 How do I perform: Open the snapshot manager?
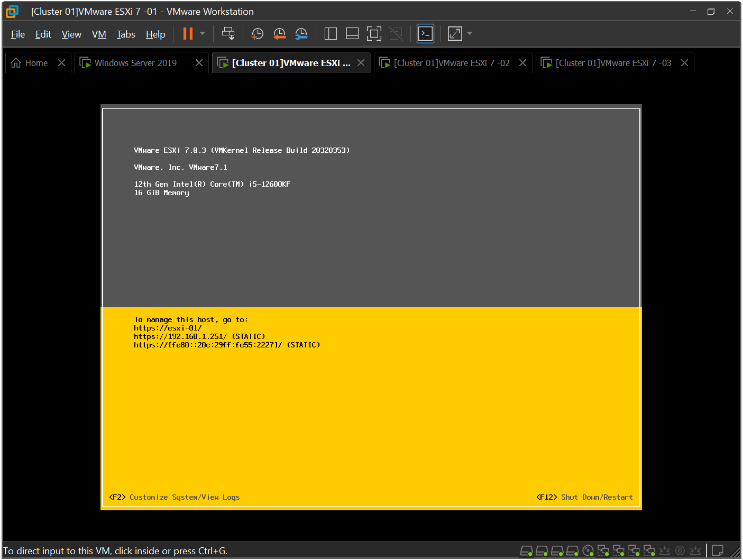301,34
